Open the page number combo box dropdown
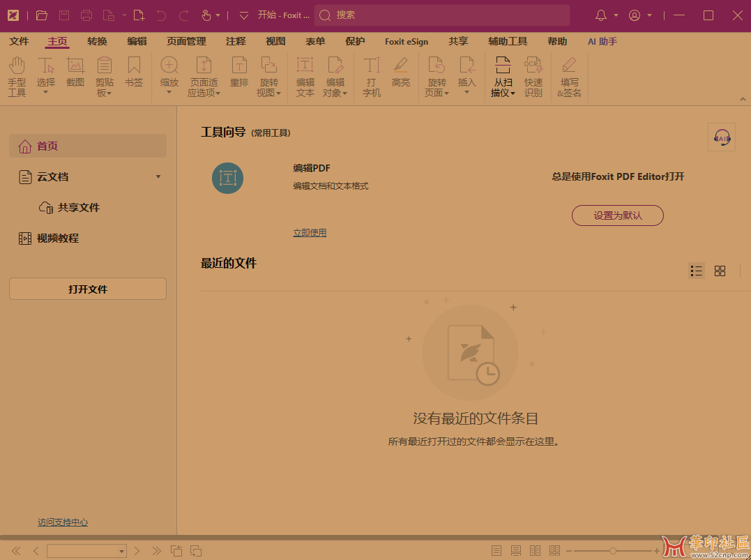The image size is (751, 560). pyautogui.click(x=121, y=551)
